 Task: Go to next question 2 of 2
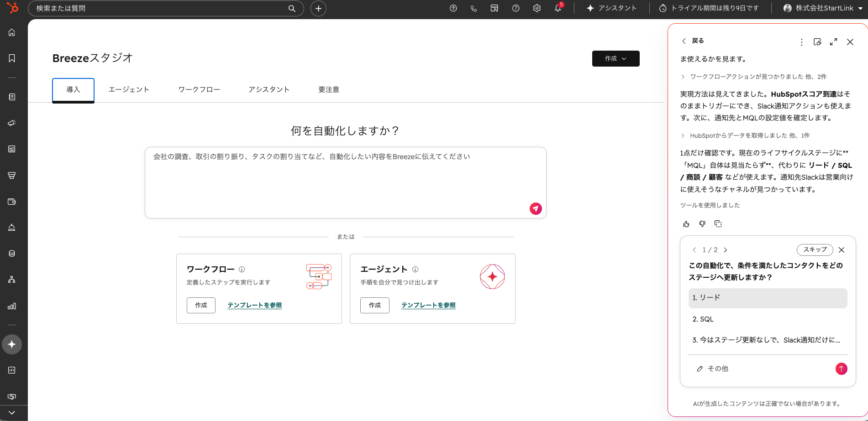coord(726,250)
